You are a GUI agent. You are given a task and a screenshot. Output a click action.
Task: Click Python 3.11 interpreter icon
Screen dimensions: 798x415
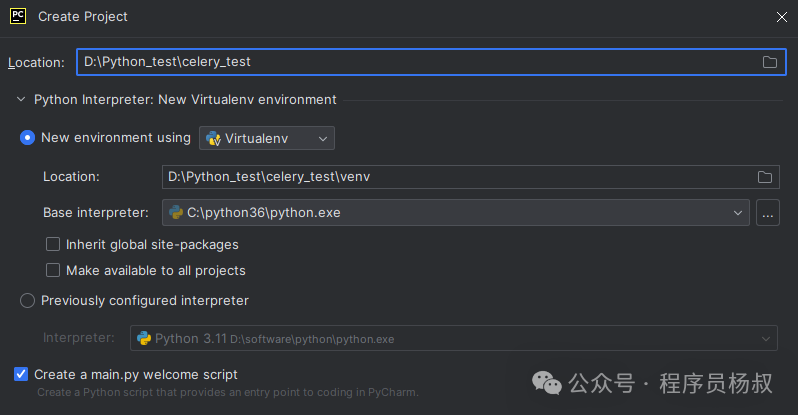tap(143, 339)
